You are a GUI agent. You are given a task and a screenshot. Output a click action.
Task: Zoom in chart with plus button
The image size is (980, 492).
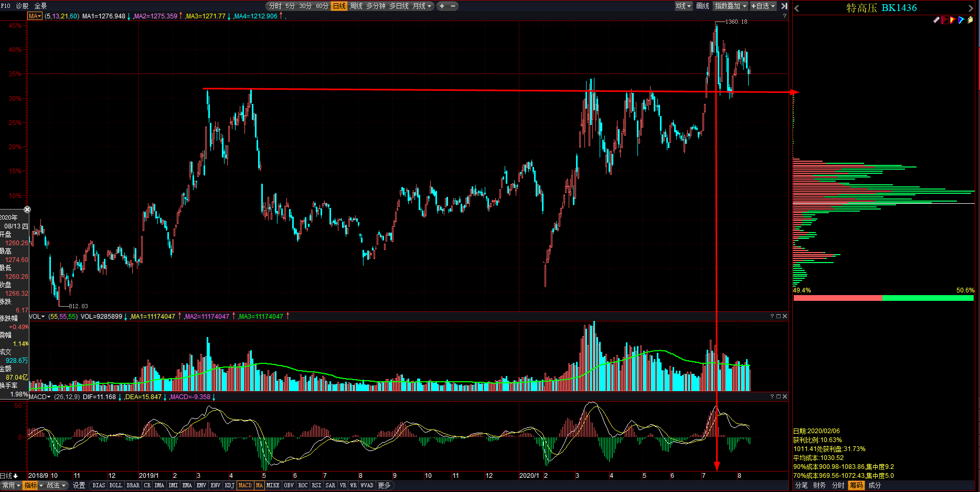tap(442, 6)
